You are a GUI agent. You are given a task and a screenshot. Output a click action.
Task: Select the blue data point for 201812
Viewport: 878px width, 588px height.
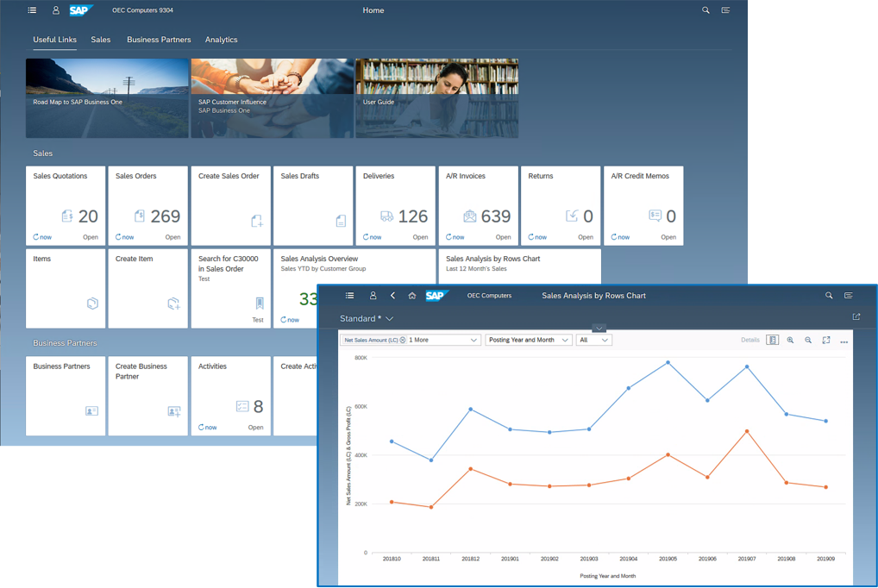[x=471, y=410]
